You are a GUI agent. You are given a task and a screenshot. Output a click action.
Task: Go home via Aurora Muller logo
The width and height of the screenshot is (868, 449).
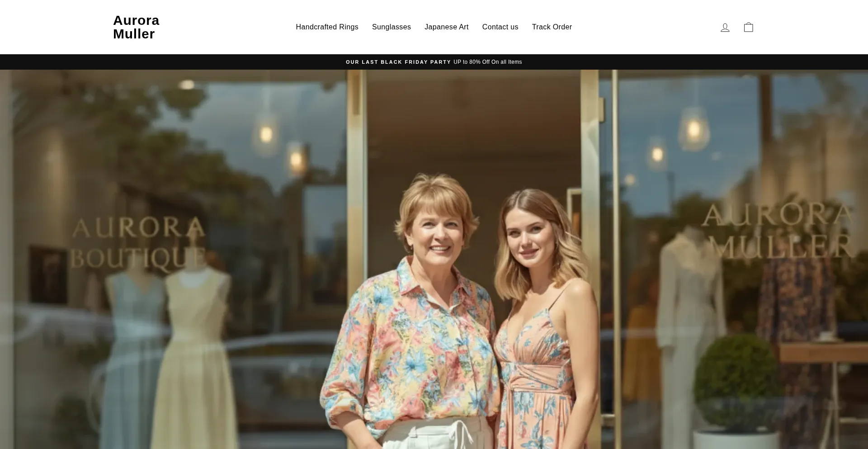click(x=136, y=27)
